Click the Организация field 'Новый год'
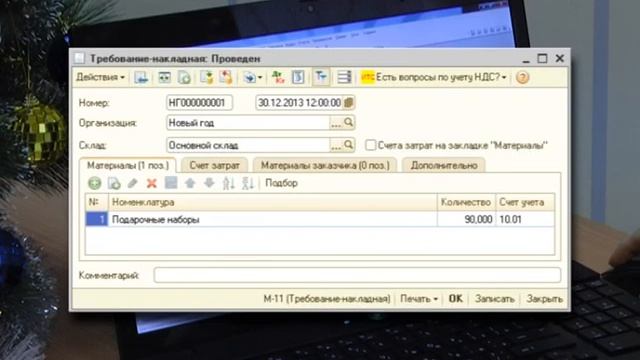The width and height of the screenshot is (640, 360). [248, 123]
